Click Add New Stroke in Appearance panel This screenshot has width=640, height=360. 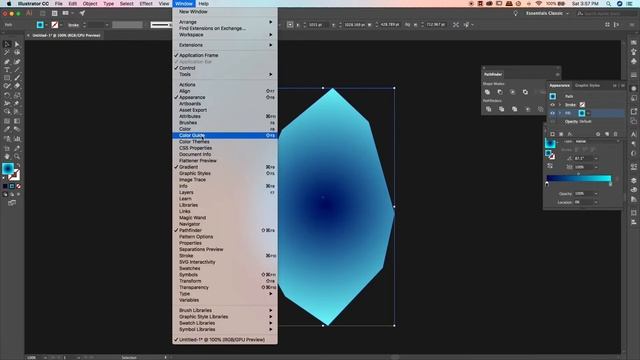pyautogui.click(x=552, y=134)
